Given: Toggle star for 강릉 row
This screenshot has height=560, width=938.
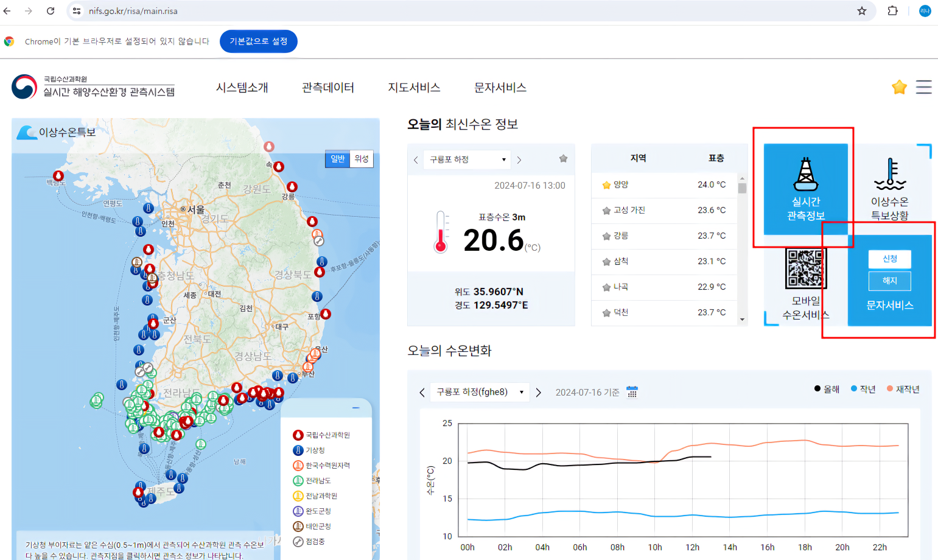Looking at the screenshot, I should 606,236.
